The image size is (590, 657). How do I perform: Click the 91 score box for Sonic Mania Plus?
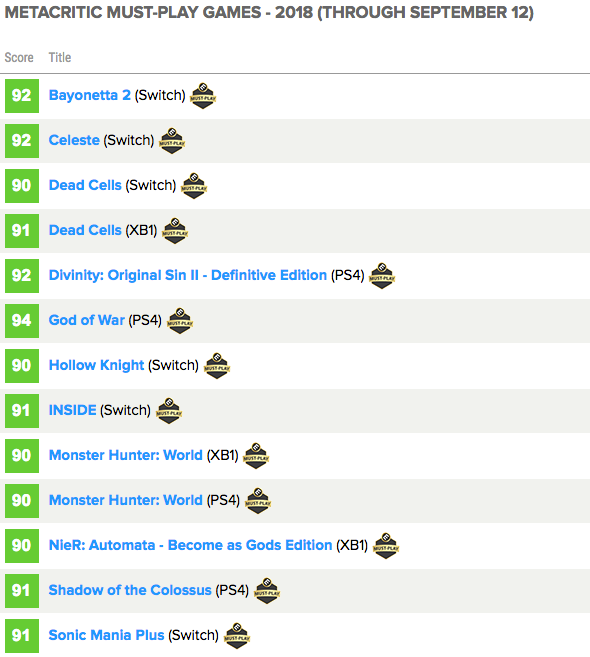[22, 636]
